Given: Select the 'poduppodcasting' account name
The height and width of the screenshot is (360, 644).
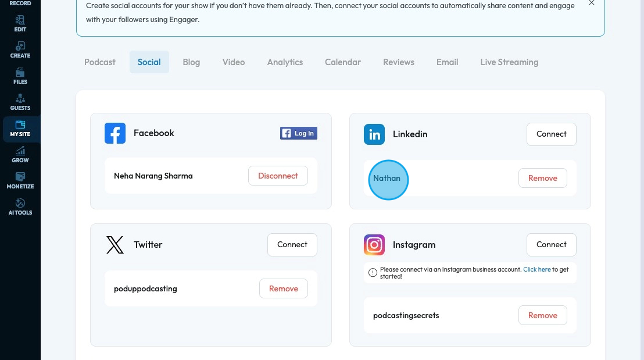Looking at the screenshot, I should [145, 289].
